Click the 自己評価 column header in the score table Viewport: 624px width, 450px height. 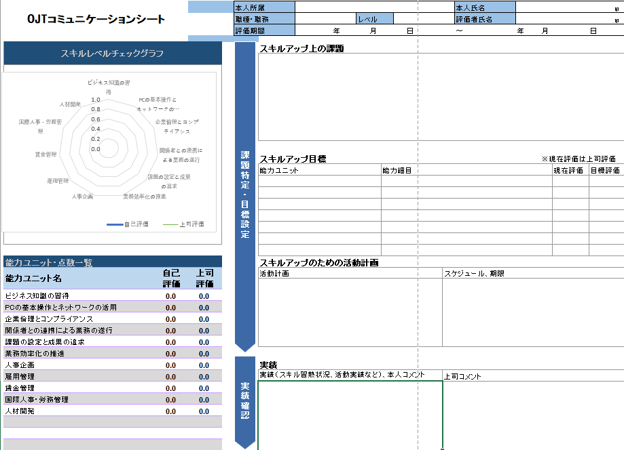pyautogui.click(x=171, y=278)
